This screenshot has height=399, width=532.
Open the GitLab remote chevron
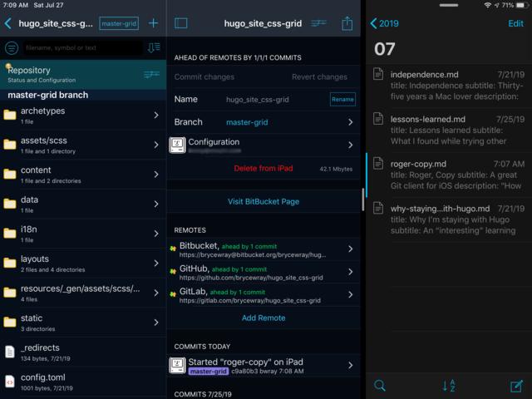coord(351,295)
